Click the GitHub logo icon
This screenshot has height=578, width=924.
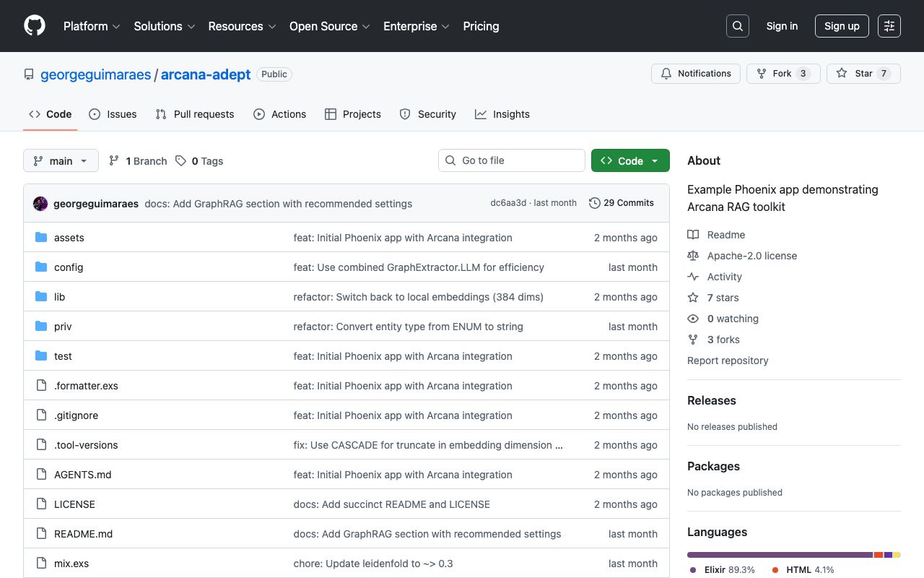coord(35,26)
